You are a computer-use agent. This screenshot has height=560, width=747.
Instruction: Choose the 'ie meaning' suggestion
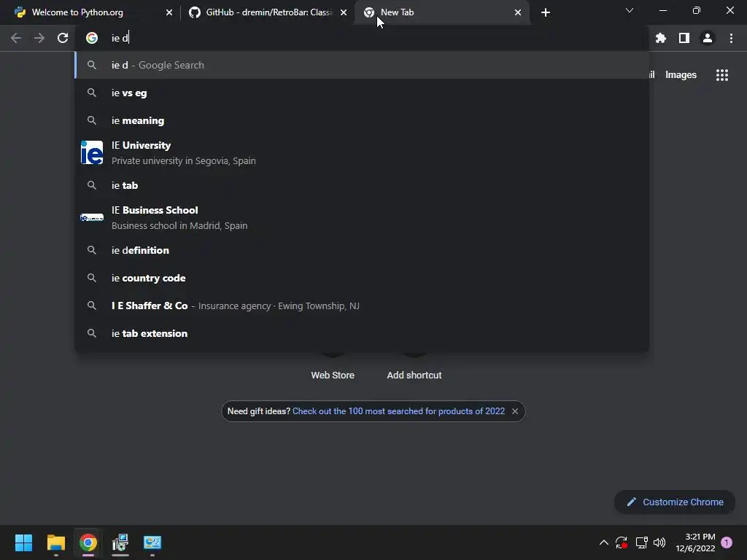pos(362,120)
